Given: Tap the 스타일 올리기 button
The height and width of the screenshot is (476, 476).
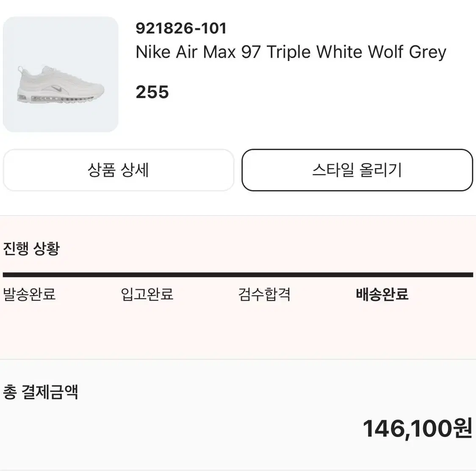Looking at the screenshot, I should [x=357, y=170].
